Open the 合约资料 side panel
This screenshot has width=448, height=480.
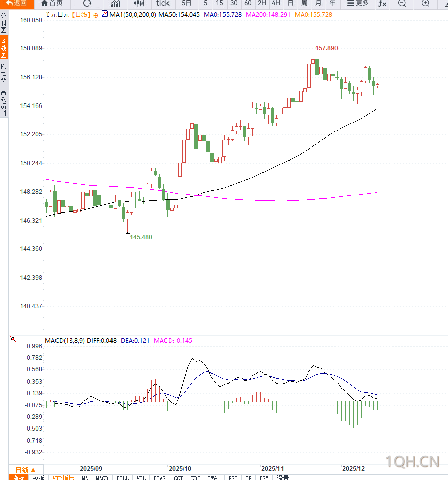click(x=4, y=102)
